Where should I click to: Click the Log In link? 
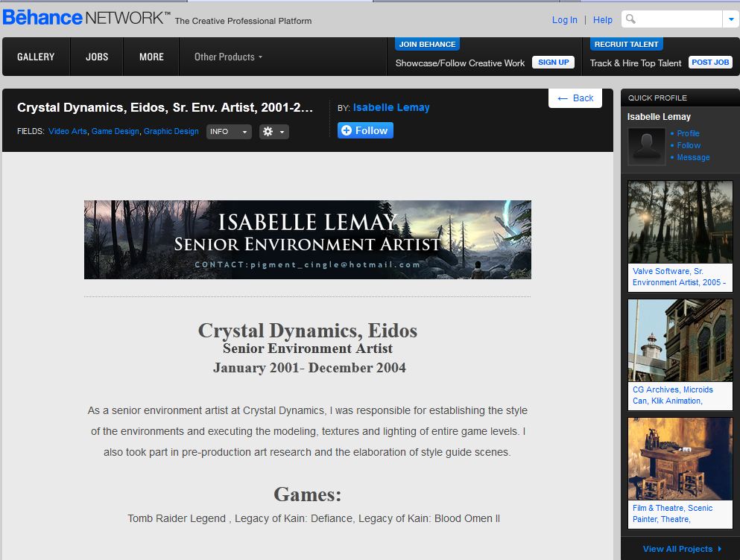tap(564, 20)
